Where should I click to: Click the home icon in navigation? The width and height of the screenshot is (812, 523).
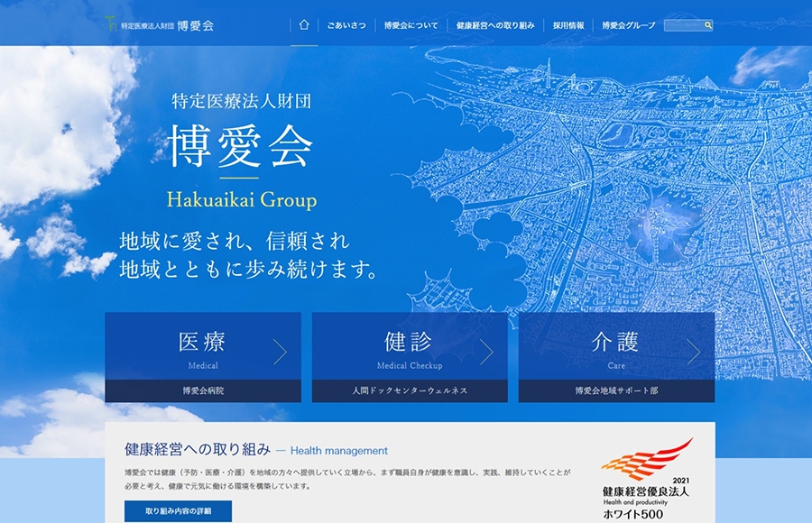tap(304, 24)
